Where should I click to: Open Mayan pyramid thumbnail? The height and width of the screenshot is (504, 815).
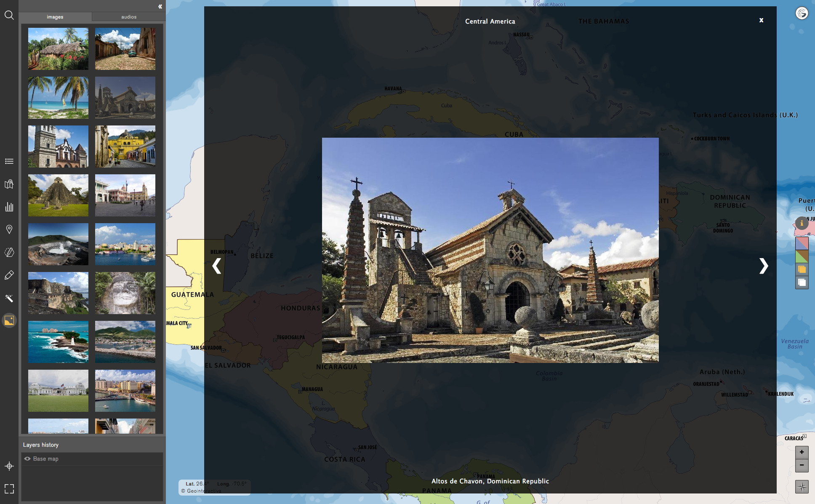point(58,195)
